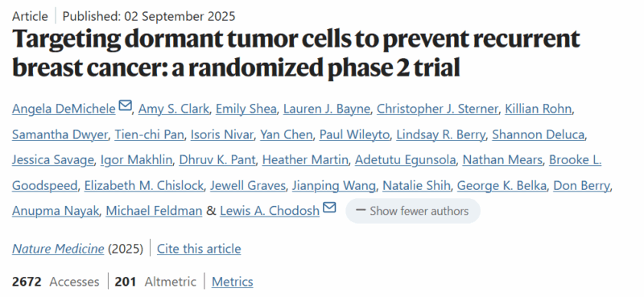Open author Anupma Nayak

click(56, 211)
